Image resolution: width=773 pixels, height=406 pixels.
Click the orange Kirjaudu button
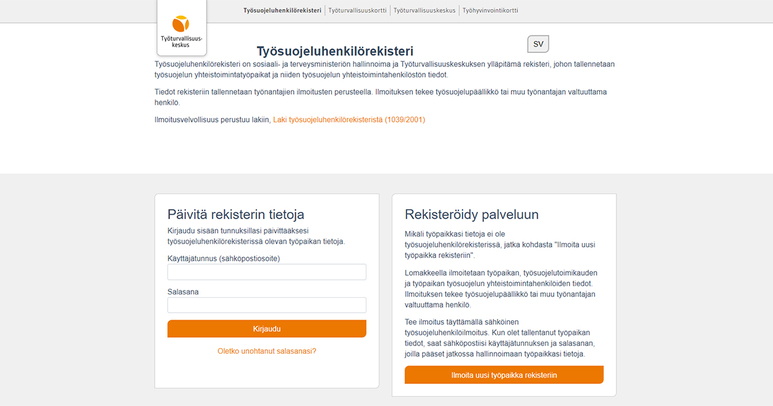(x=267, y=329)
